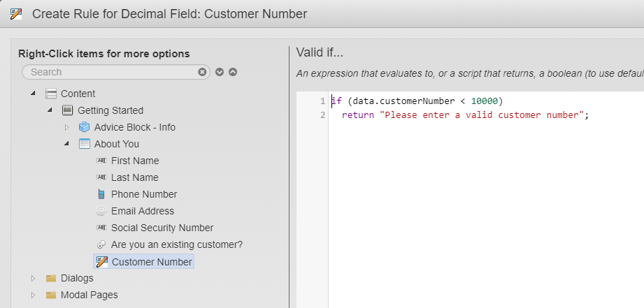Click the rule editor icon in title bar

[15, 14]
